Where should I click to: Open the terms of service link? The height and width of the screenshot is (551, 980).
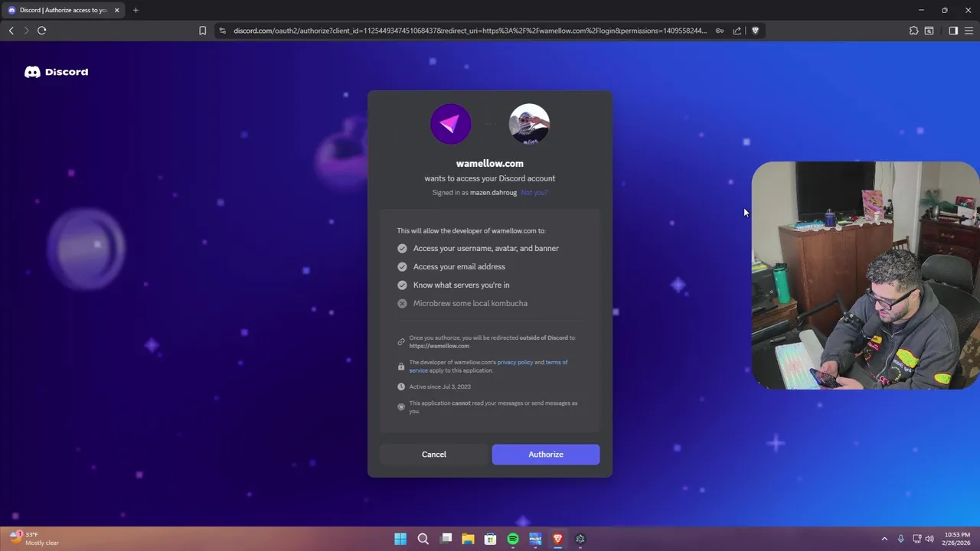pos(557,362)
